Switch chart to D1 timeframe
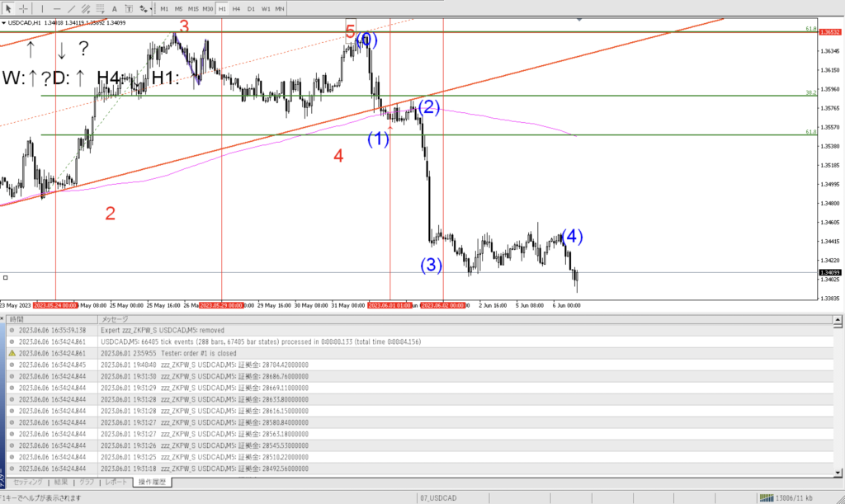845x504 pixels. pyautogui.click(x=251, y=8)
